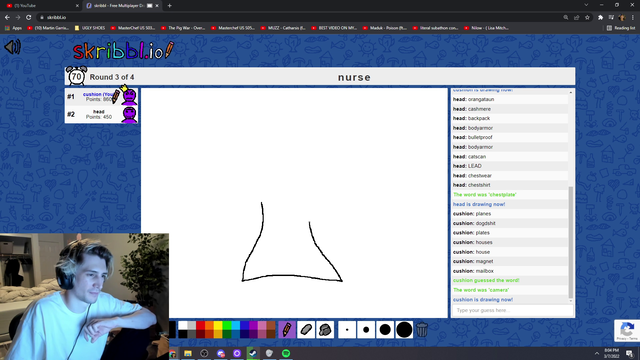Image resolution: width=640 pixels, height=360 pixels.
Task: Pick the white color swatch
Action: (182, 325)
